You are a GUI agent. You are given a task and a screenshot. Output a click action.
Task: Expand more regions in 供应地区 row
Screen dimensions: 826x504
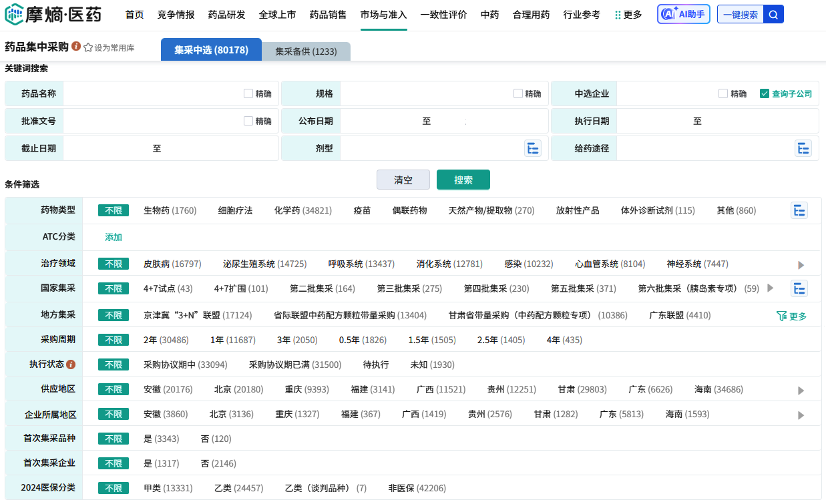(x=801, y=391)
